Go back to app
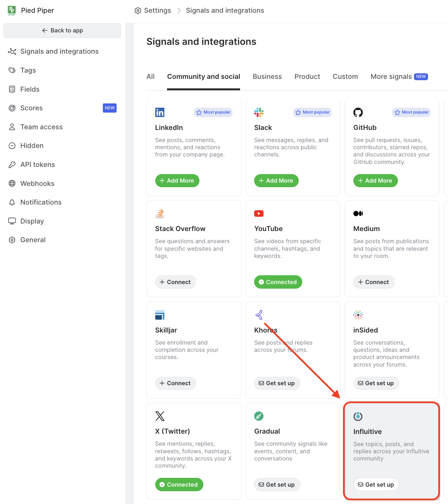 click(x=62, y=30)
